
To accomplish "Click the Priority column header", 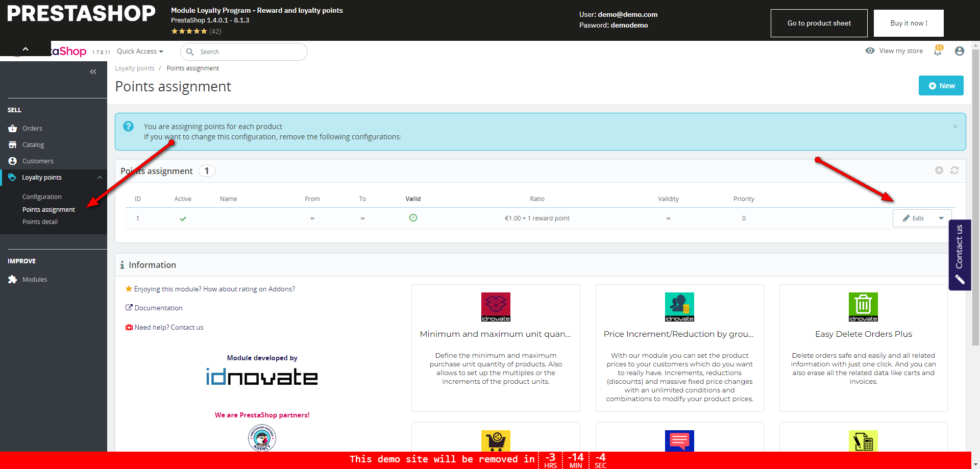I will click(x=744, y=199).
